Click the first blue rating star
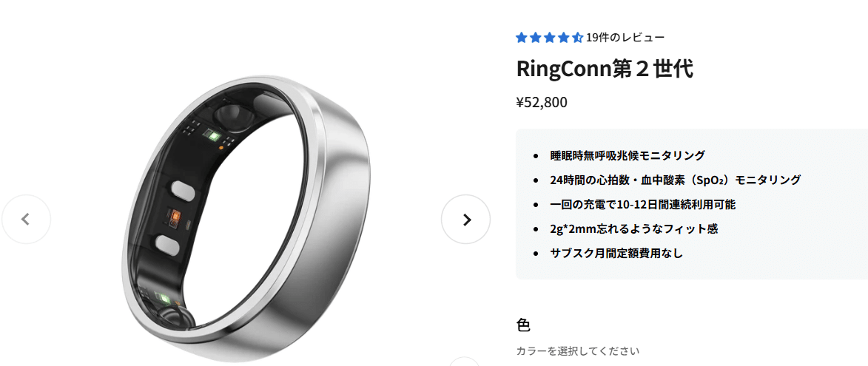Image resolution: width=868 pixels, height=366 pixels. pyautogui.click(x=522, y=38)
